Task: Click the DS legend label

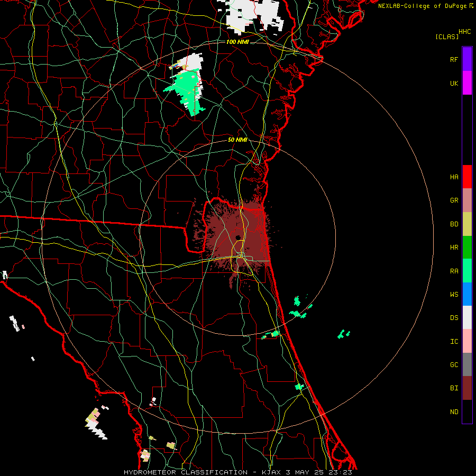Action: (454, 318)
